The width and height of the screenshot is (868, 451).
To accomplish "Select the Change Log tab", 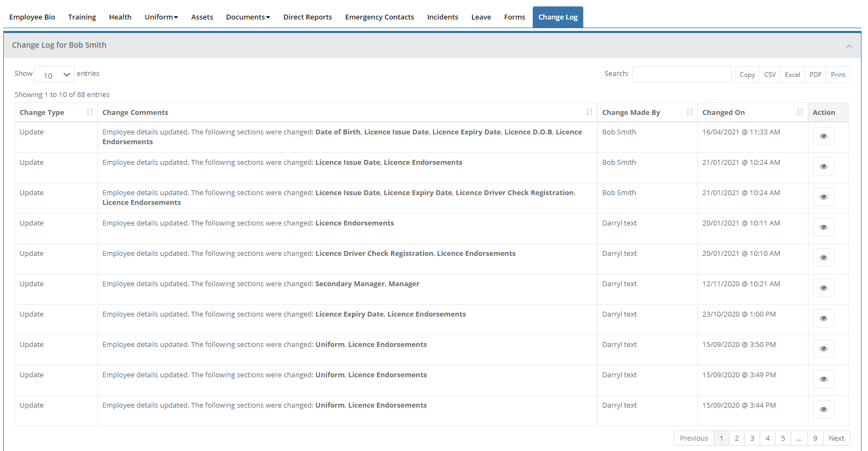I will pos(558,17).
